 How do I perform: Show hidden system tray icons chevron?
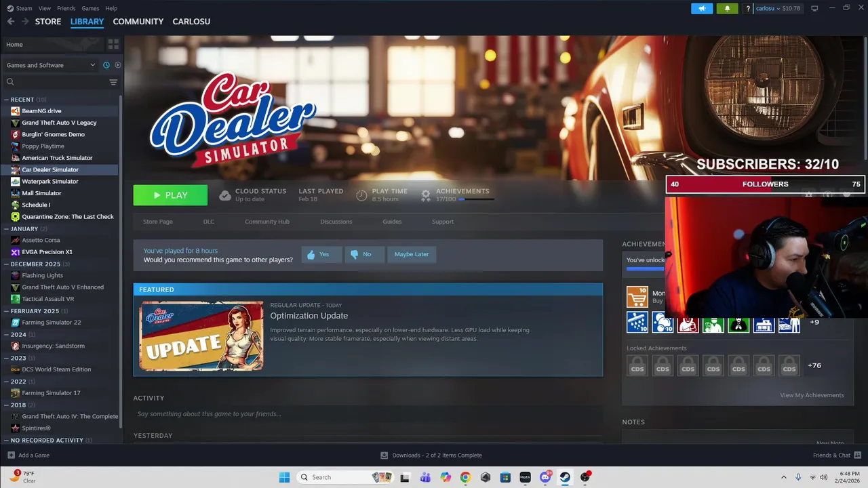[784, 477]
